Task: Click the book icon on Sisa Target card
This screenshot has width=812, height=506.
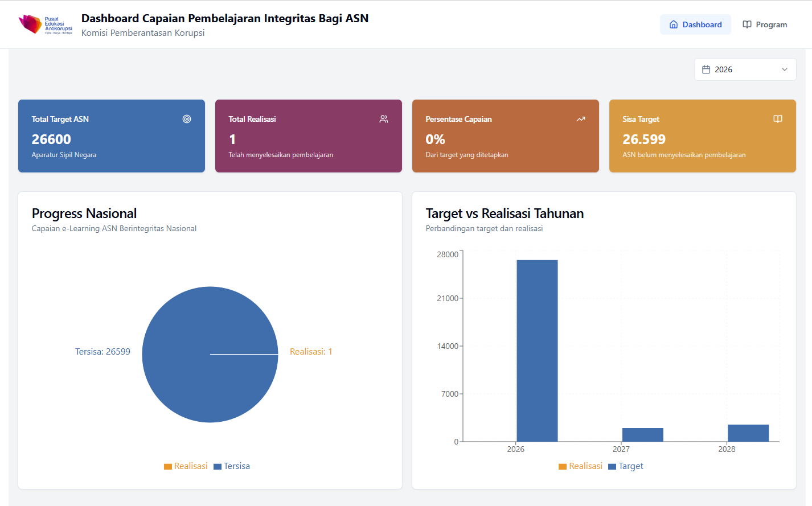Action: coord(778,119)
